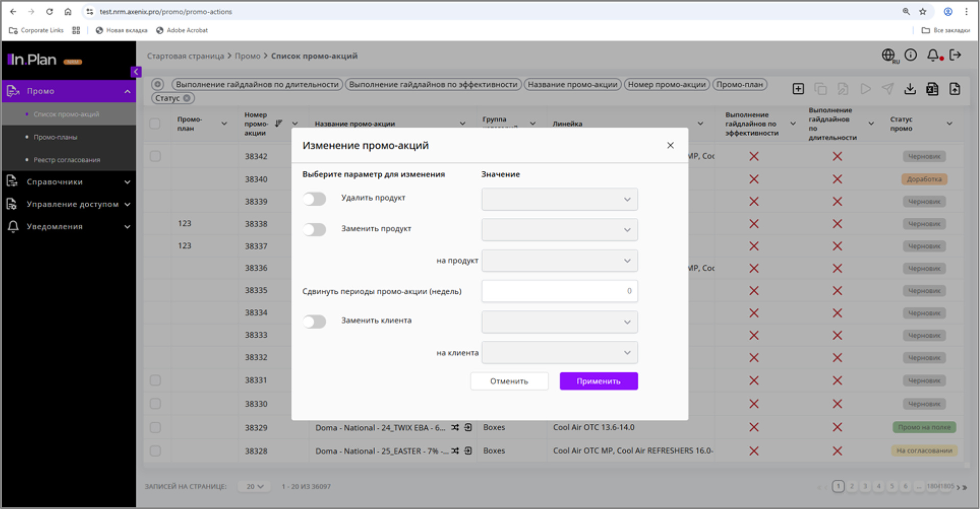The image size is (980, 510).
Task: Click the Excel export icon
Action: coord(932,89)
